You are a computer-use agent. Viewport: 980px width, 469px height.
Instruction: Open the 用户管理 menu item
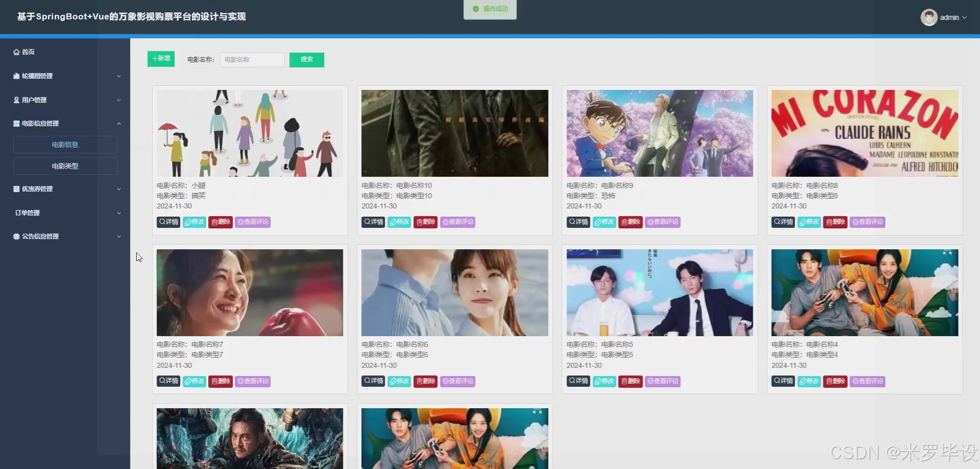tap(65, 100)
